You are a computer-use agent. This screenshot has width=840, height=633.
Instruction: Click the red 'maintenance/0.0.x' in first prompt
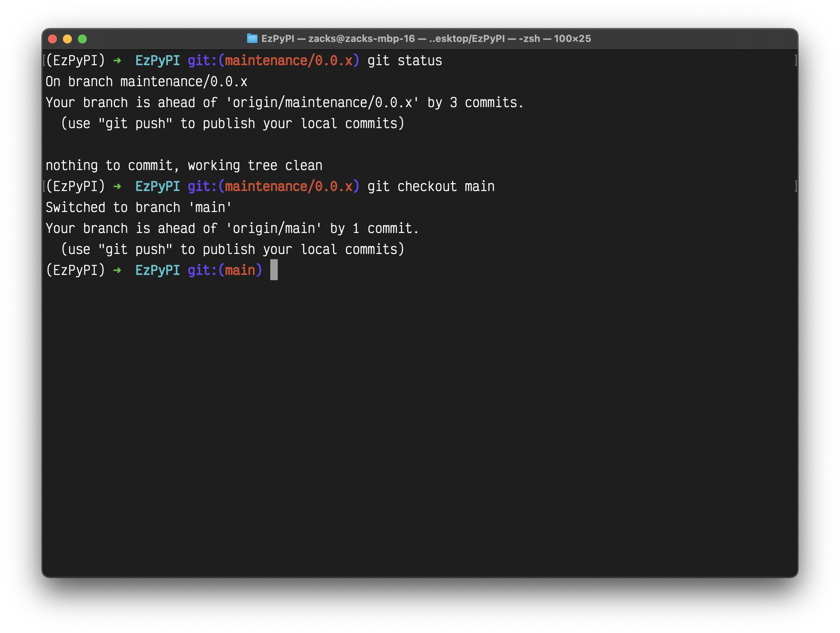289,61
